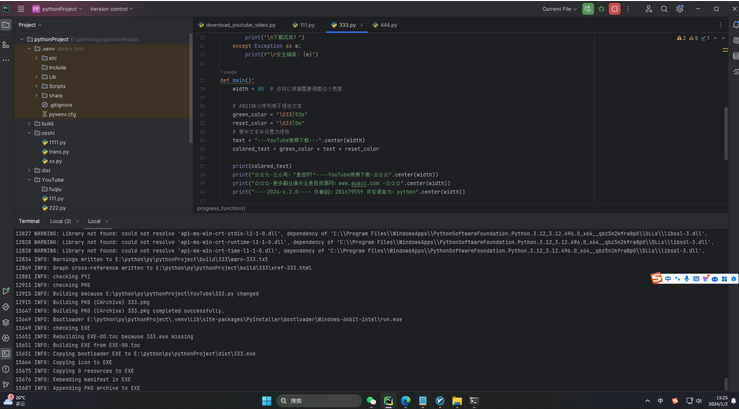This screenshot has width=739, height=410.
Task: Collapse the .venv folder
Action: coord(29,48)
